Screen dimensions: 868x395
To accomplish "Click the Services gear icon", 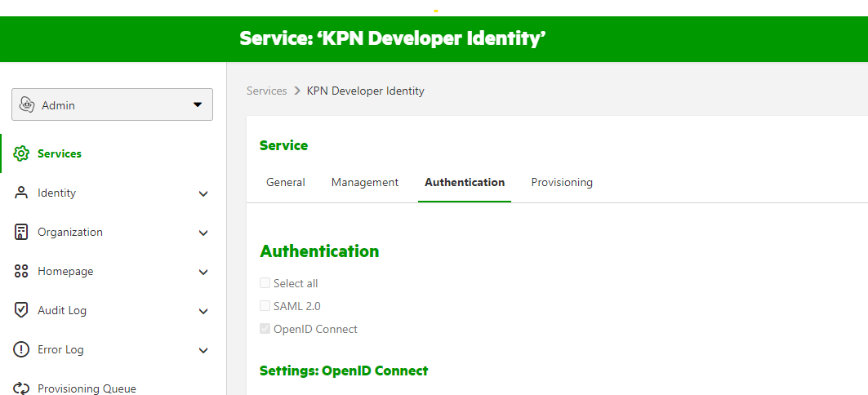I will [x=21, y=153].
